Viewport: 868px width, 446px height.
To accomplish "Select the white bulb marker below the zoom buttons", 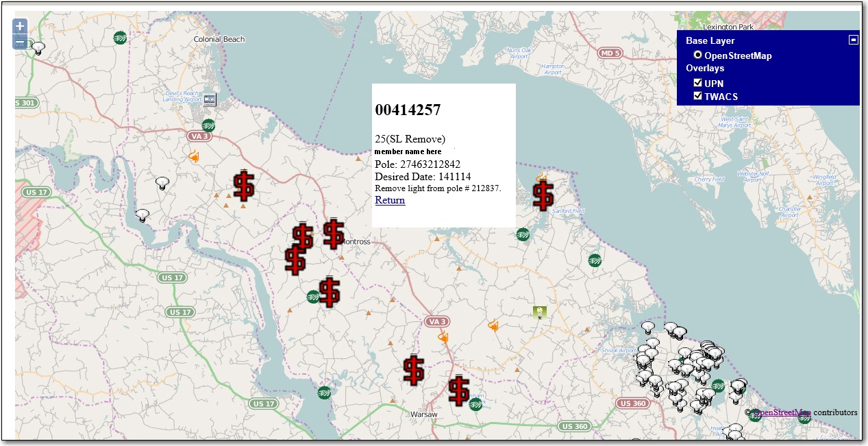I will tap(39, 48).
